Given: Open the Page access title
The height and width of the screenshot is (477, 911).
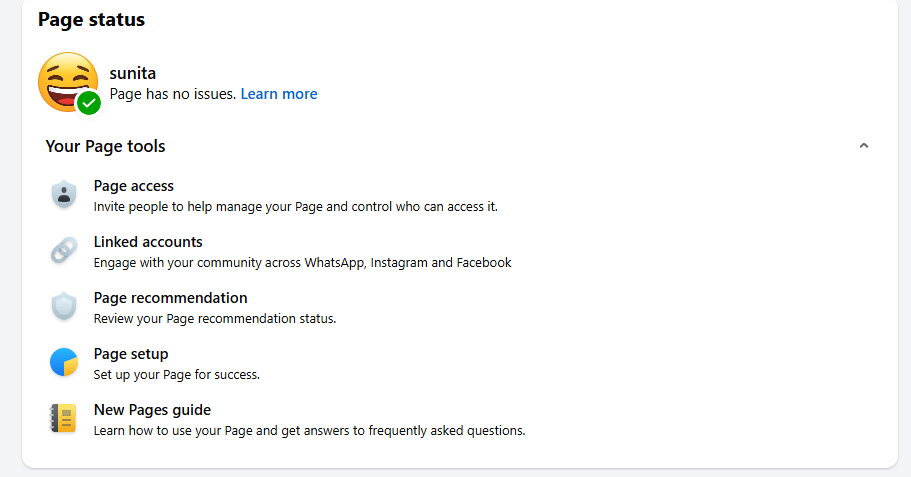Looking at the screenshot, I should tap(133, 186).
